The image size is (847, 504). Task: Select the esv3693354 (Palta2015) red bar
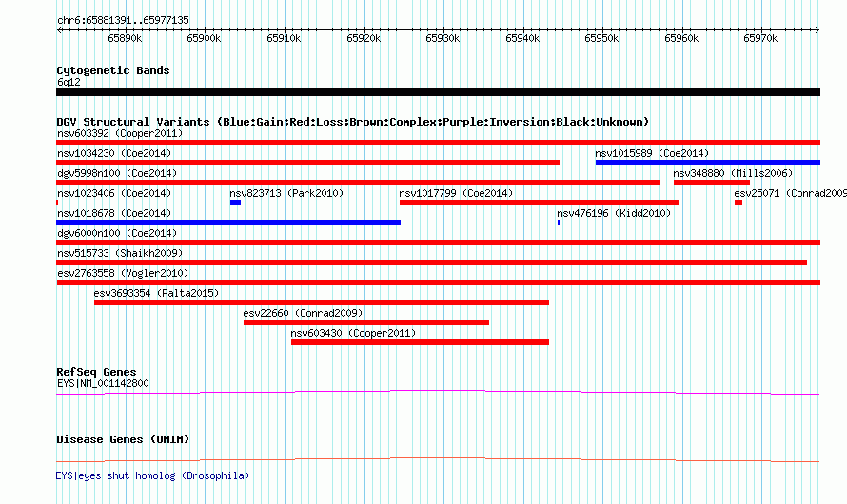(x=322, y=302)
